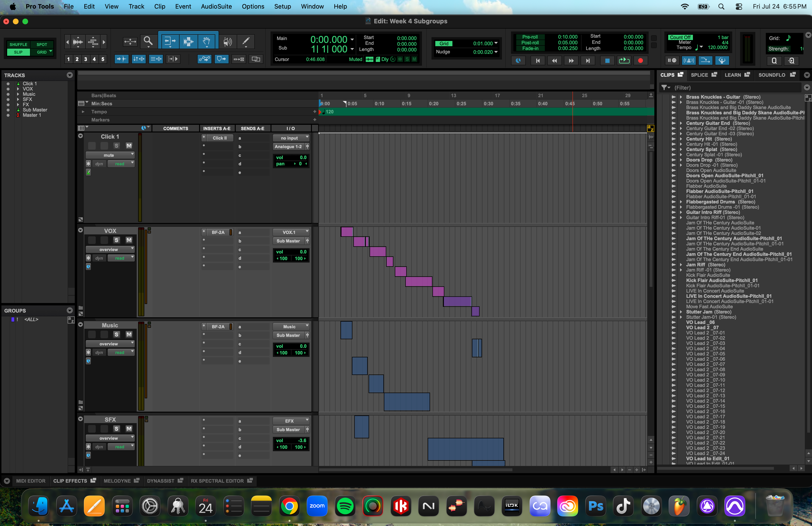
Task: Click the Rewind transport button
Action: click(x=554, y=61)
